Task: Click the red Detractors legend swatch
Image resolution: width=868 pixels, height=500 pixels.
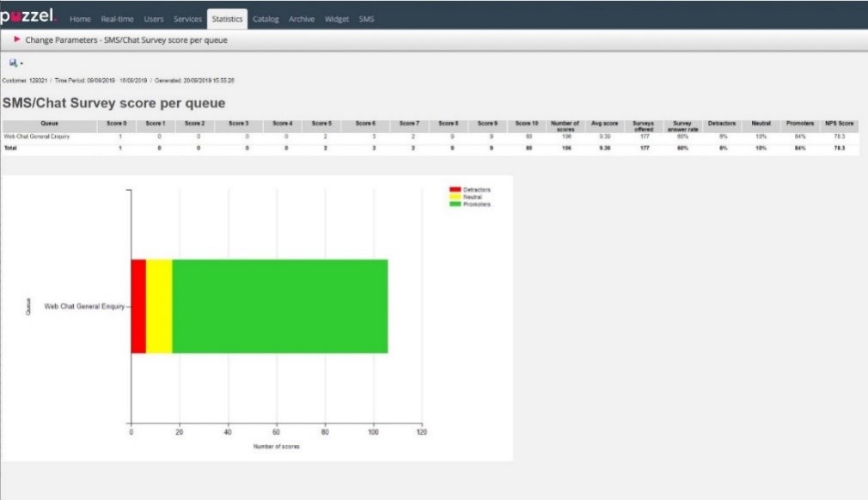Action: [x=455, y=188]
